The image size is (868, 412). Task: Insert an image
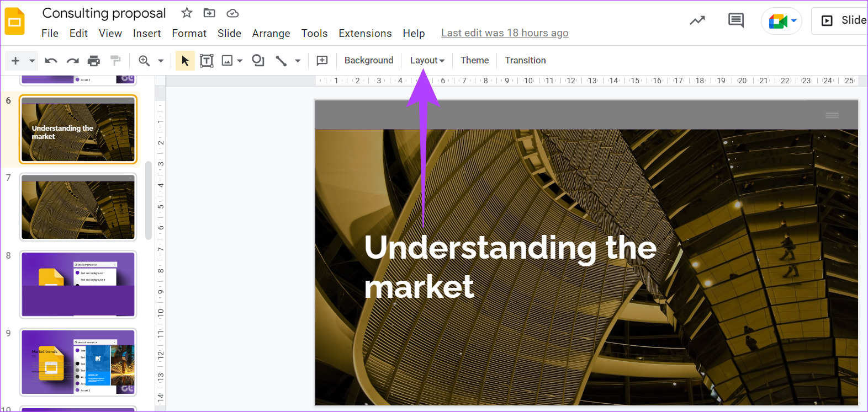(227, 61)
